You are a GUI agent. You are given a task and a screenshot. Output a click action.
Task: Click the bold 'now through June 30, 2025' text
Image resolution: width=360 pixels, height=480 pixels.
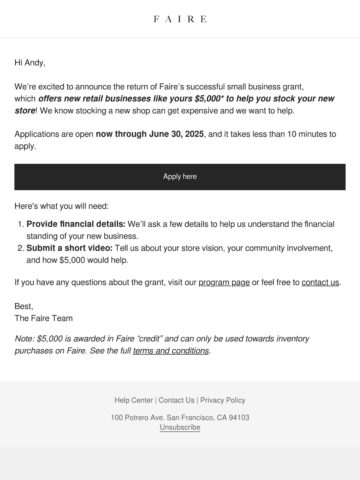[150, 134]
